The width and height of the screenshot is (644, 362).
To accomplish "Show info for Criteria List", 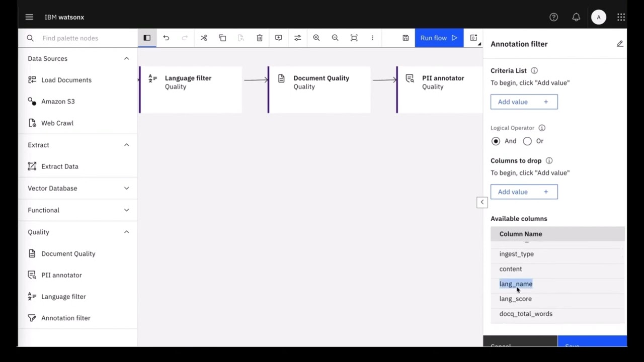I will click(534, 70).
